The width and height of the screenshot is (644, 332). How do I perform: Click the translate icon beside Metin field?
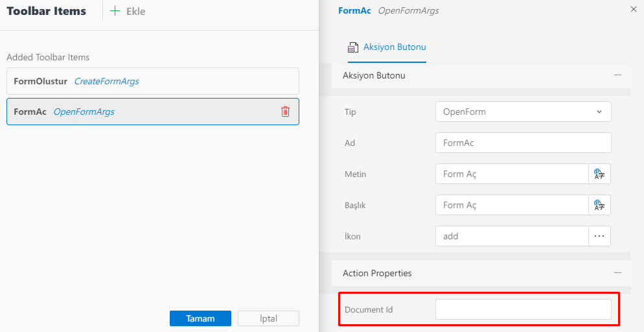(599, 174)
